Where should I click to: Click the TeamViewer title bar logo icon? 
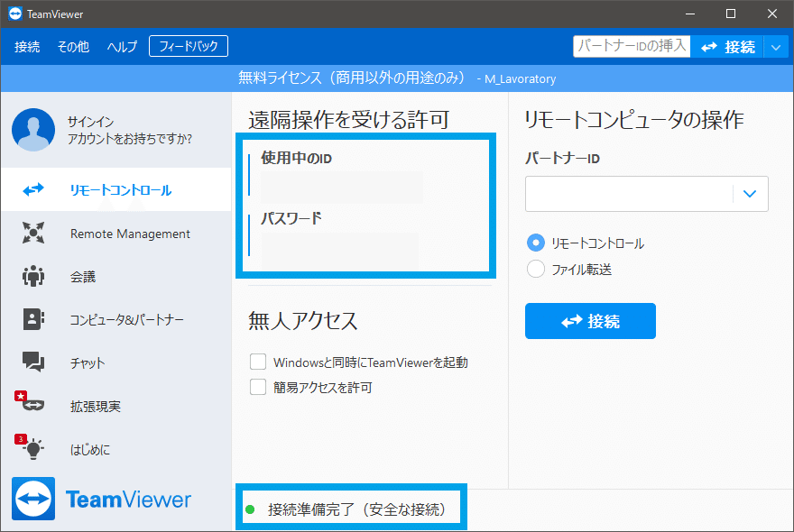pyautogui.click(x=15, y=14)
